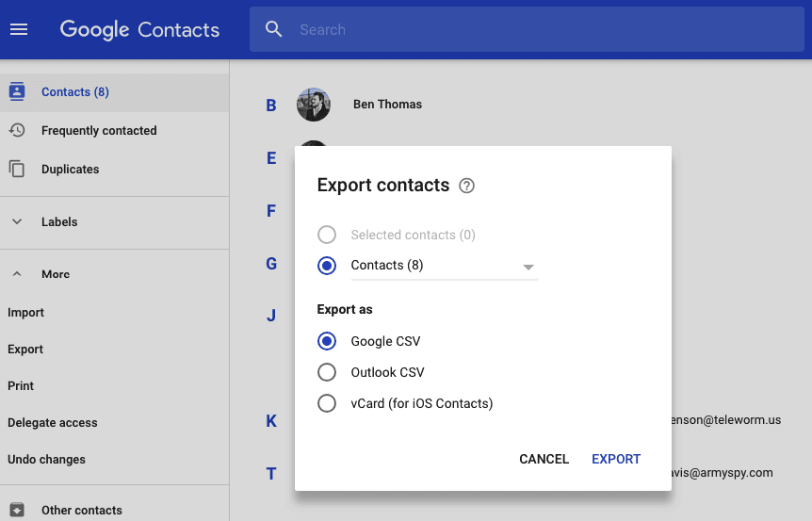
Task: Select the Contacts (8) radio button
Action: coord(327,265)
